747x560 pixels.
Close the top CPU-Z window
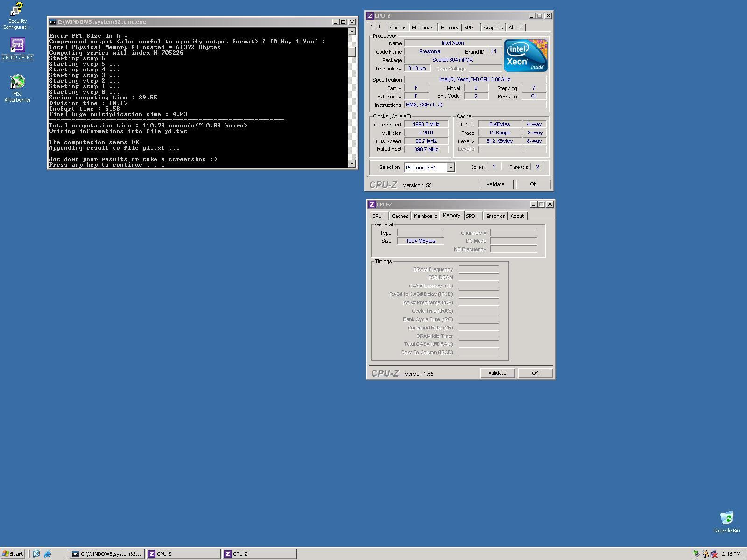coord(548,16)
